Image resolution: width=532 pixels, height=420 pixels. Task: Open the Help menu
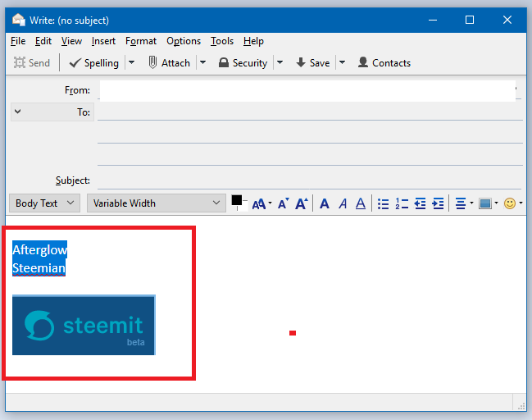tap(253, 41)
